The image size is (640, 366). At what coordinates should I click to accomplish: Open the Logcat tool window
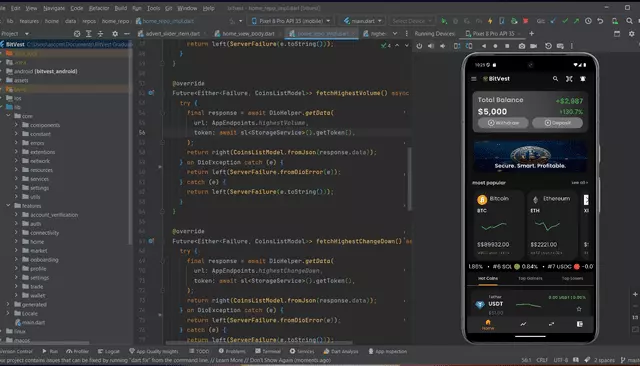(x=109, y=351)
